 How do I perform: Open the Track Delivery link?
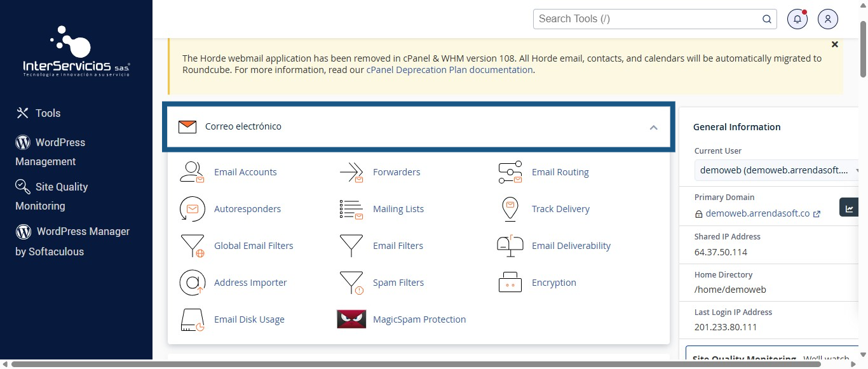[560, 209]
